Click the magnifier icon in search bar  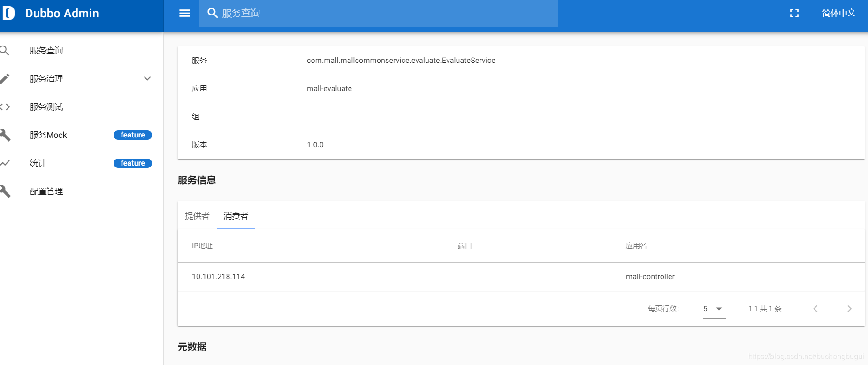213,13
